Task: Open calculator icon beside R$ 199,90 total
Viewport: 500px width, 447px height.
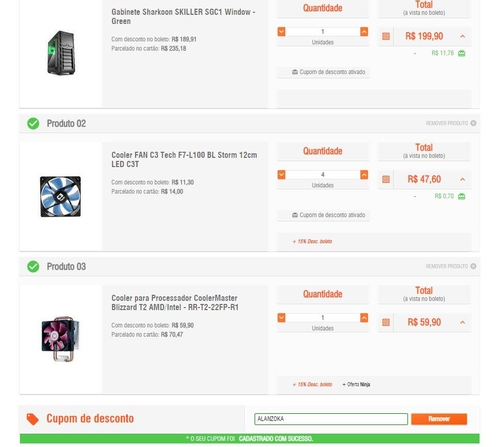Action: [386, 36]
